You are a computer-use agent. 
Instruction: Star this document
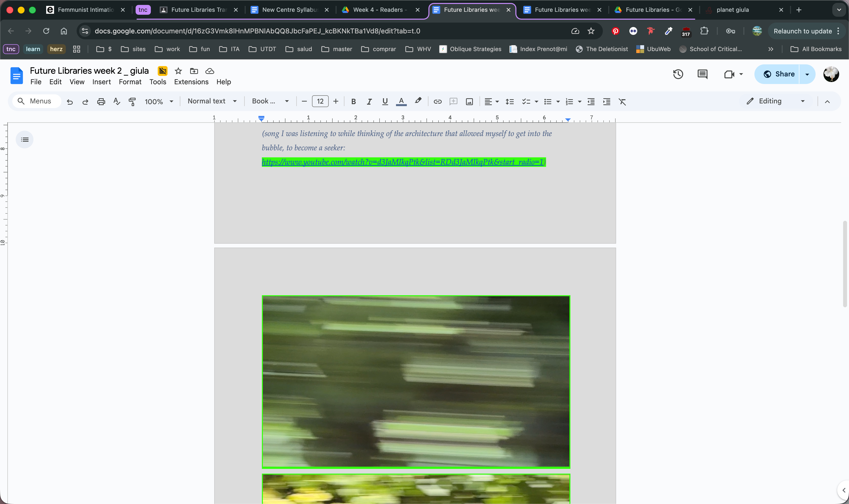click(178, 71)
